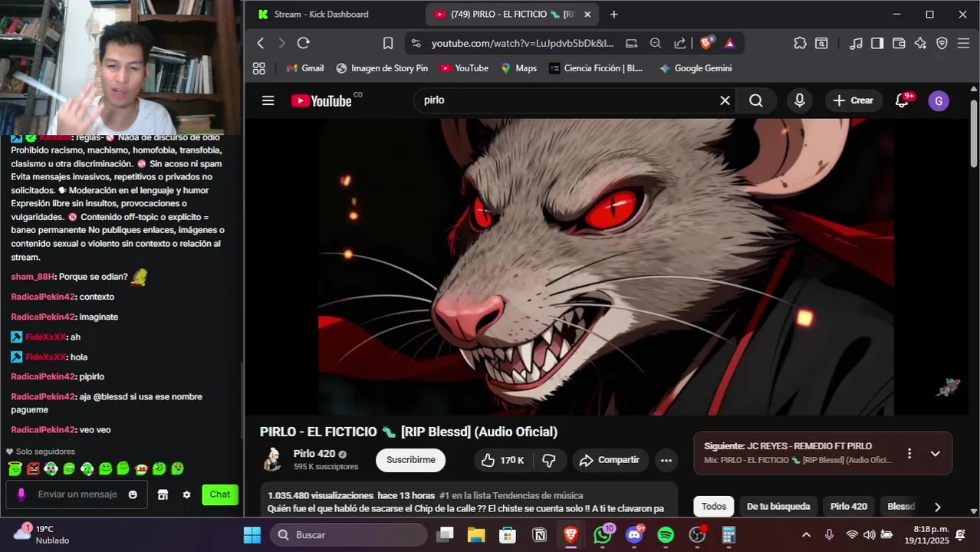Open Brave Shields lion icon
Image resolution: width=980 pixels, height=552 pixels.
tap(706, 43)
